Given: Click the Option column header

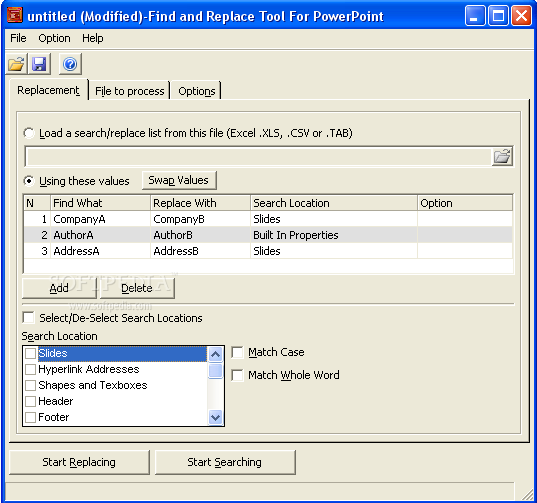Looking at the screenshot, I should 465,203.
